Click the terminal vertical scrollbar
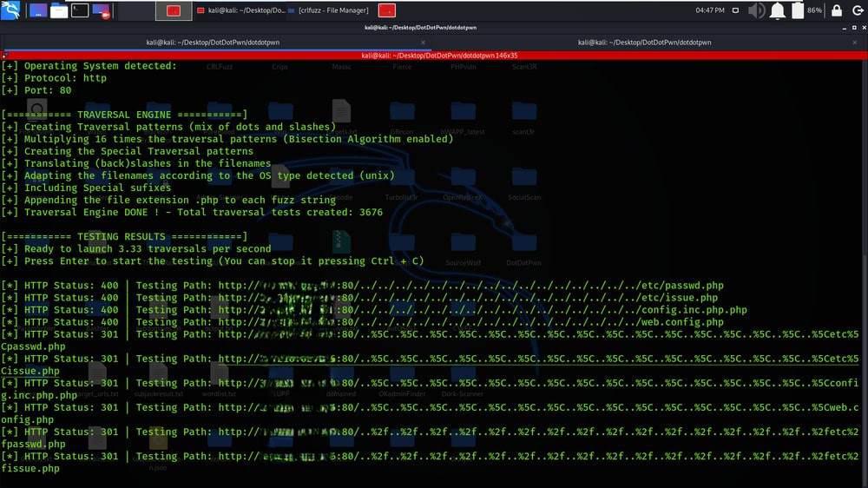Screen dimensions: 868x488 865,272
